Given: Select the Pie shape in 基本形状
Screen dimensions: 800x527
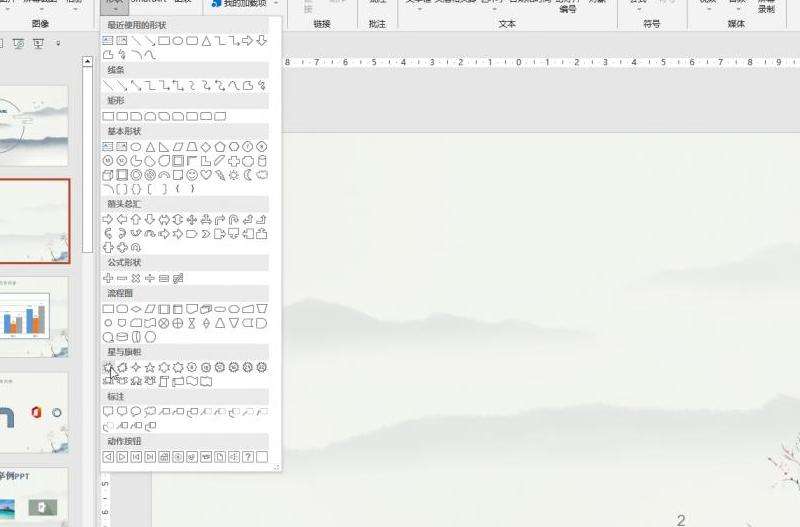Looking at the screenshot, I should tap(136, 161).
